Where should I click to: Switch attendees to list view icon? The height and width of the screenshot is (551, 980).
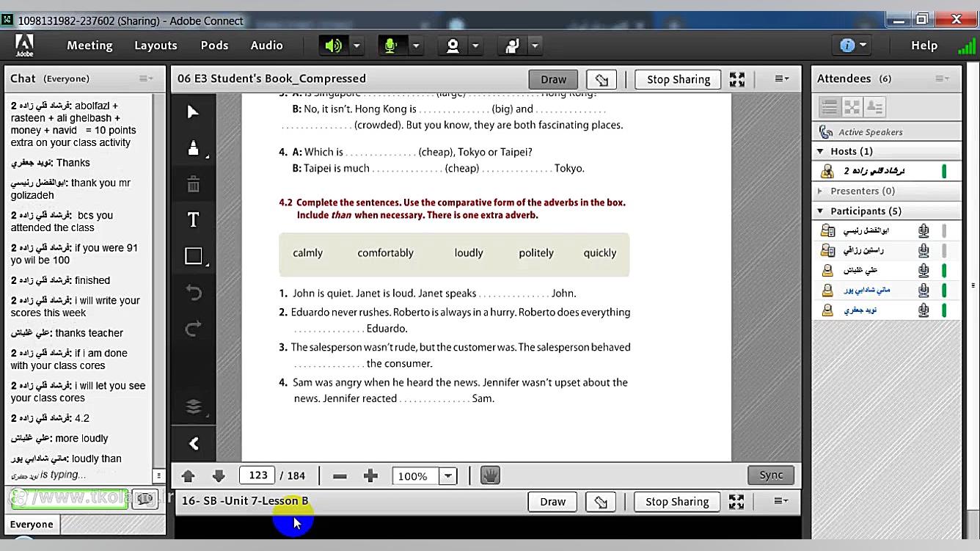(829, 107)
